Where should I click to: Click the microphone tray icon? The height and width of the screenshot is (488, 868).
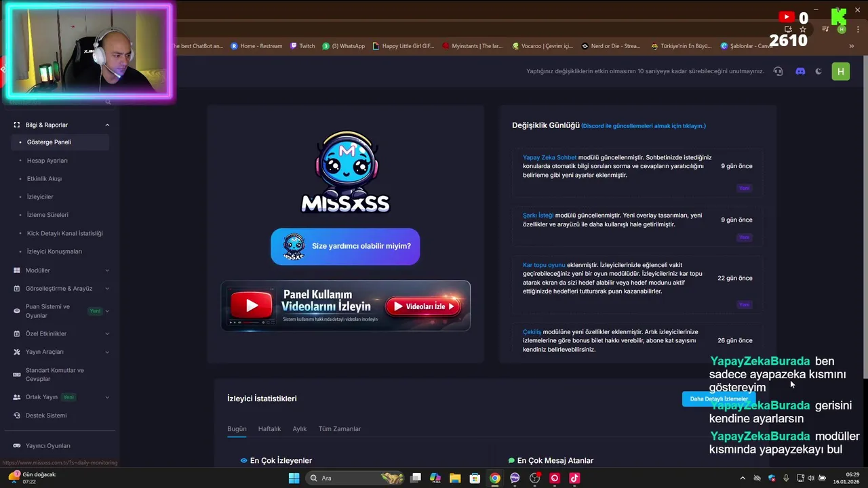tap(786, 478)
